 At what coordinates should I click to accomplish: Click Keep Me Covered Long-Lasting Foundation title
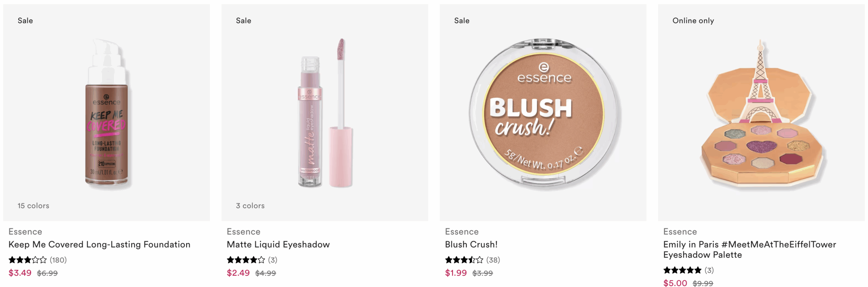[x=99, y=245]
